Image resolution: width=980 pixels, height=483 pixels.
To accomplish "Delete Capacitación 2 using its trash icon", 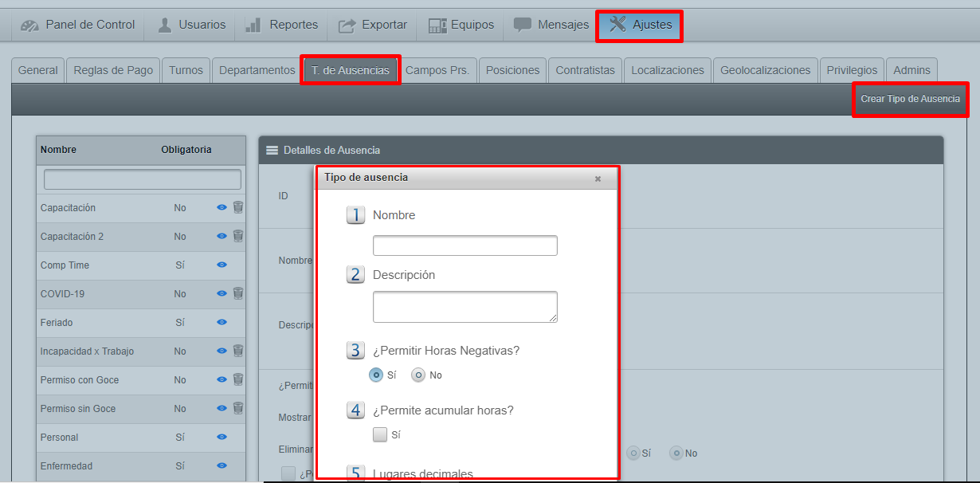I will coord(238,236).
